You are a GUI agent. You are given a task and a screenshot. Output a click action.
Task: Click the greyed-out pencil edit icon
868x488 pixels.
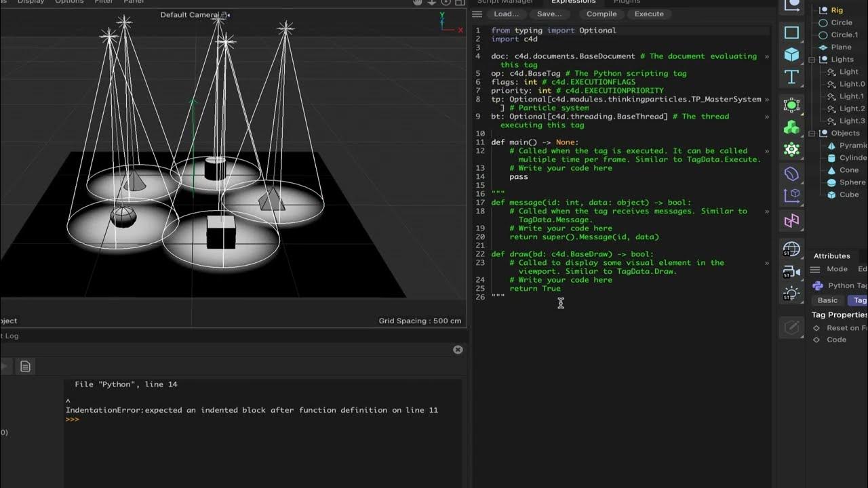coord(791,328)
